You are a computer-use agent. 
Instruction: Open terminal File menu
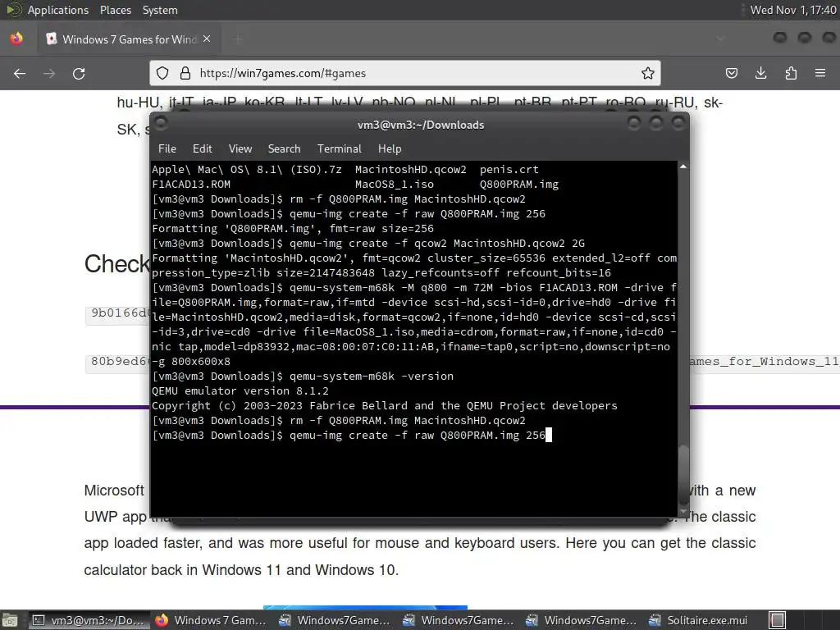point(167,149)
